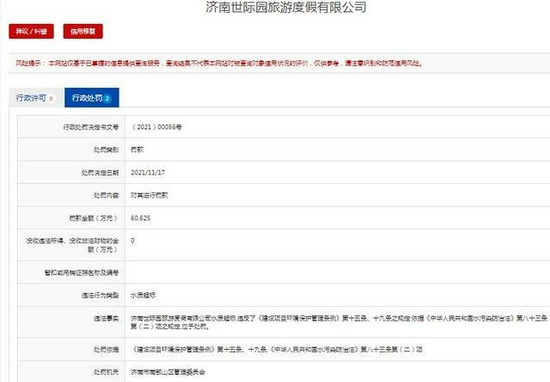Click the 违法事实 row label

pos(106,319)
